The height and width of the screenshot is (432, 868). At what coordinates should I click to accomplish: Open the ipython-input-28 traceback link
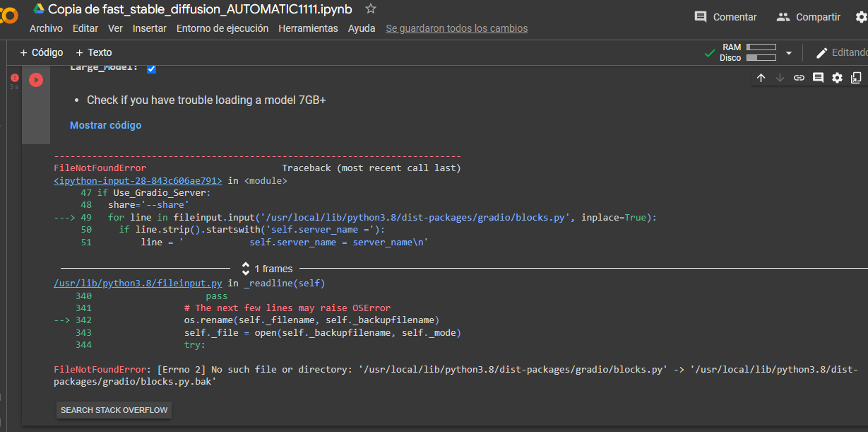138,180
